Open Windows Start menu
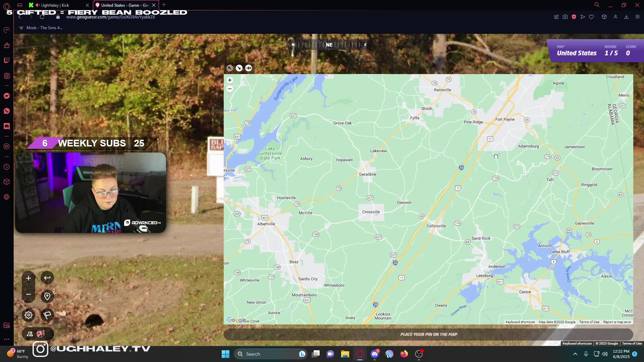Screen dimensions: 644x362 225,354
